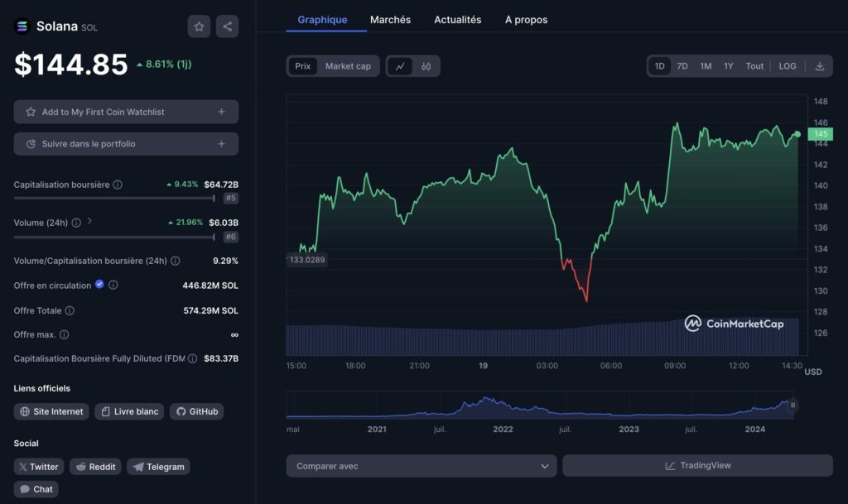Click the $144.85 price value
848x504 pixels.
(71, 65)
